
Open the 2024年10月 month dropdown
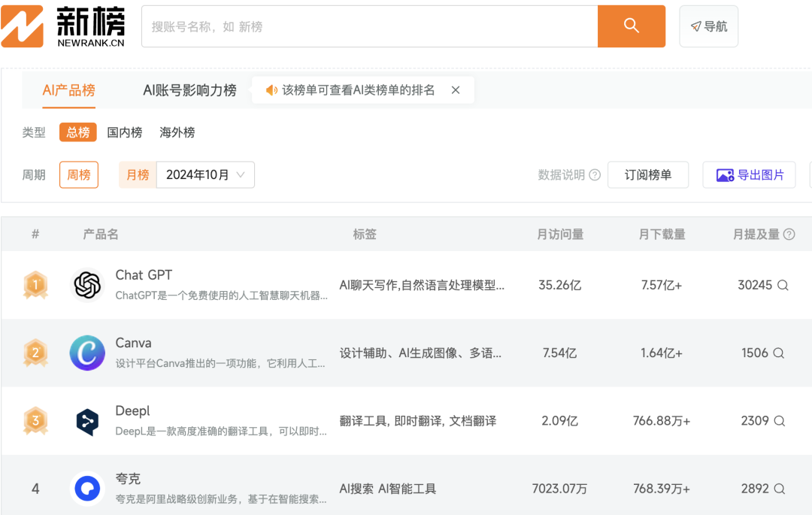(205, 175)
